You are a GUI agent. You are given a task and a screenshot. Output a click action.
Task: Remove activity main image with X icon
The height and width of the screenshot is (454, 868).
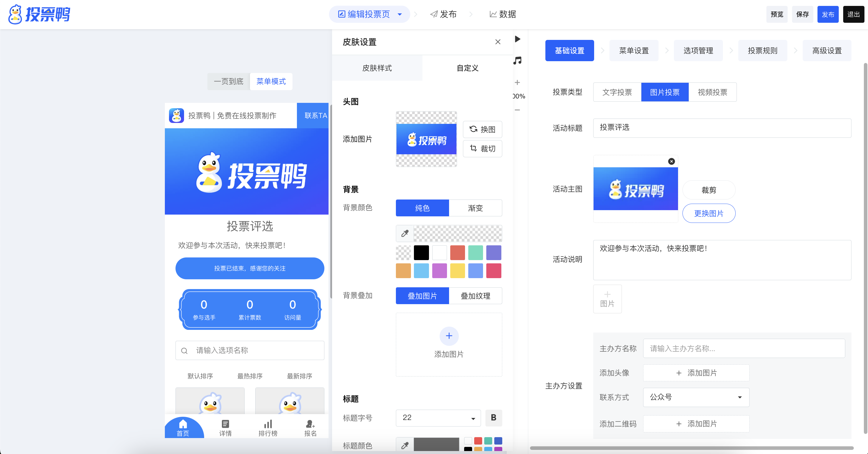671,161
